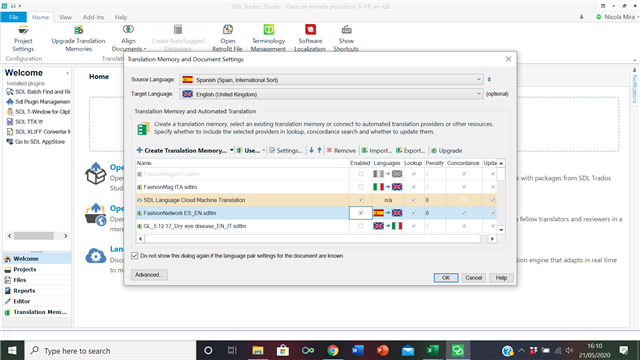The width and height of the screenshot is (640, 360).
Task: Move selected memory up arrow
Action: [x=320, y=150]
